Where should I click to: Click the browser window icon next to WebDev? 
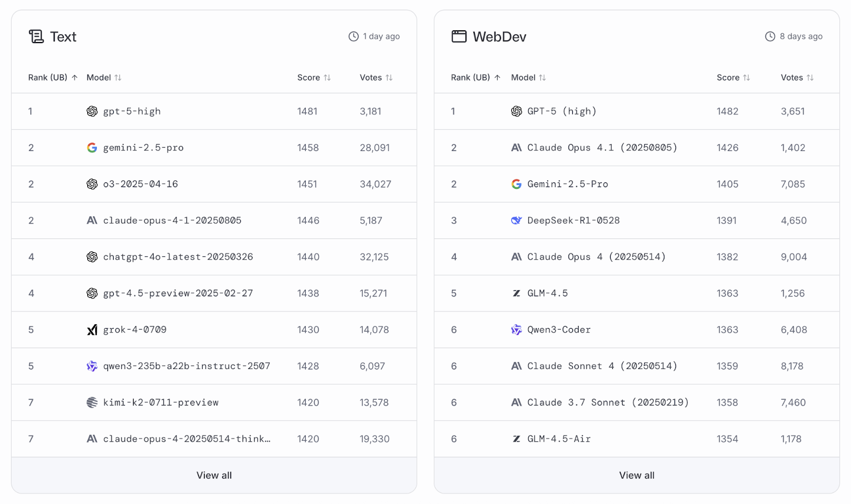(x=458, y=36)
